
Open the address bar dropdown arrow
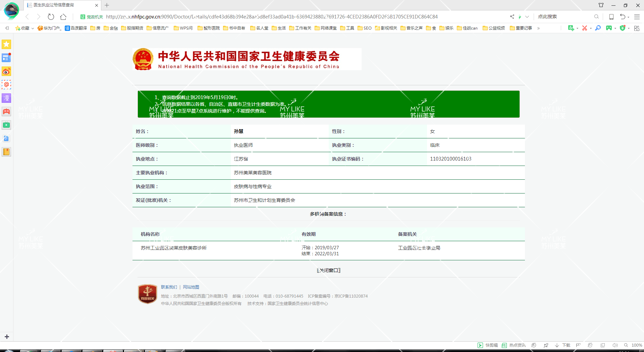[527, 17]
